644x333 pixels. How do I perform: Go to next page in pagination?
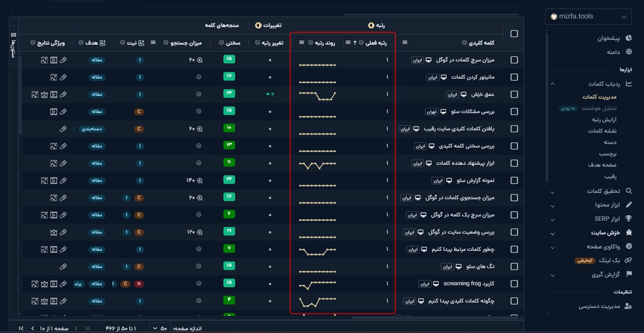[x=32, y=328]
